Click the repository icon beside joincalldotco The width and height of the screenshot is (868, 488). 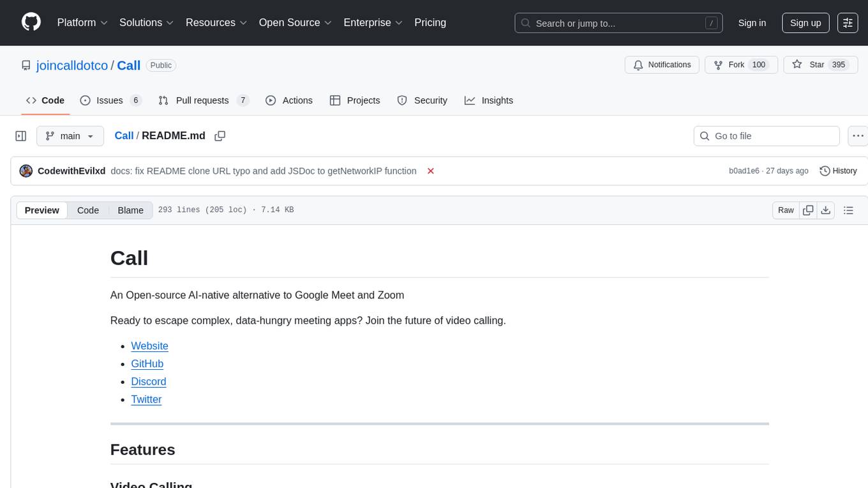(x=26, y=66)
